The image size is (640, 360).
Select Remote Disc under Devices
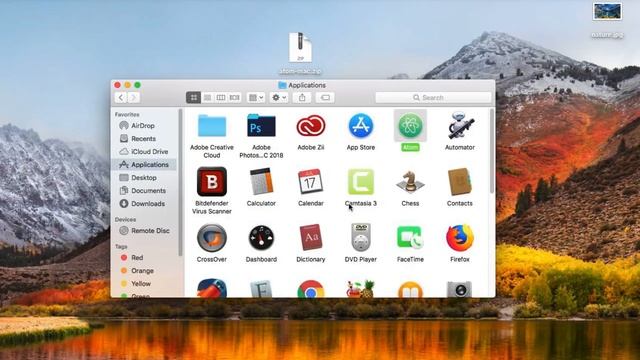click(145, 231)
